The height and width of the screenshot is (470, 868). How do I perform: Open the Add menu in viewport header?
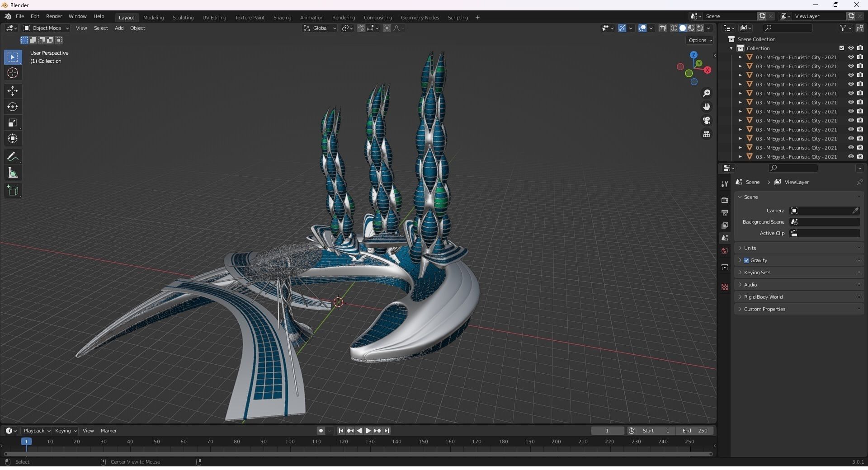119,28
